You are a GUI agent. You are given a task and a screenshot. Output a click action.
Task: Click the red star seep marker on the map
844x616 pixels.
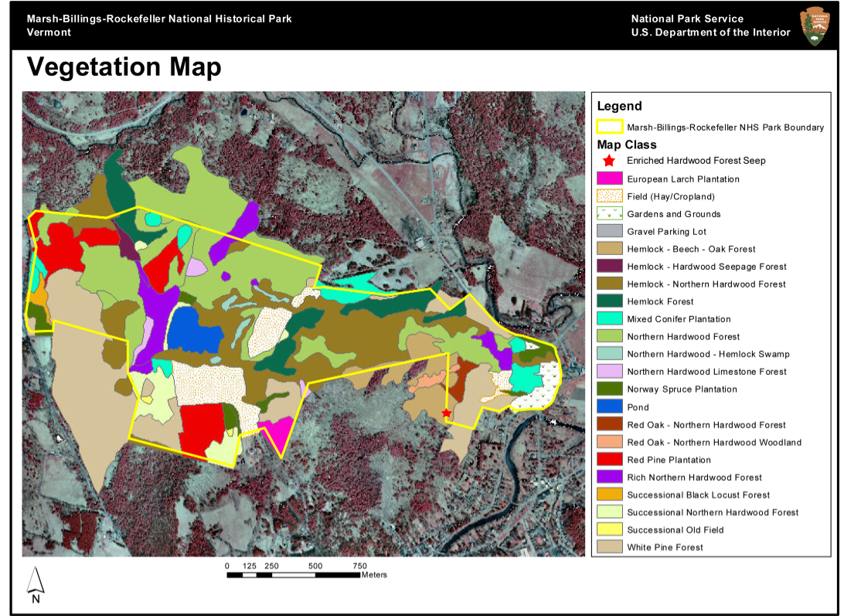[446, 413]
